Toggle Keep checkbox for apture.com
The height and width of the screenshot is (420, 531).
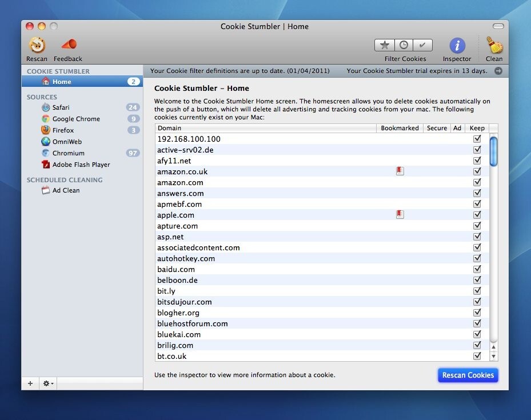[477, 225]
